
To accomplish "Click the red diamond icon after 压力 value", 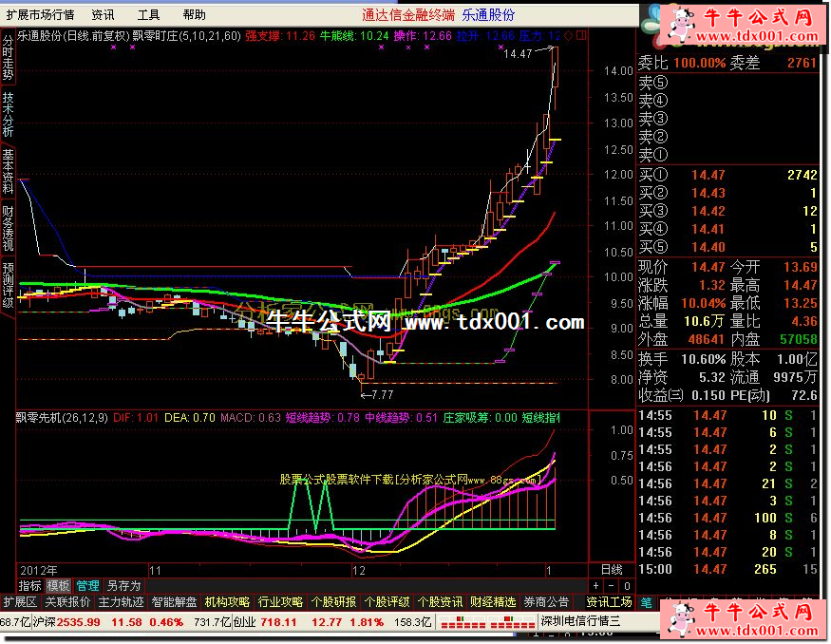I will tap(569, 35).
